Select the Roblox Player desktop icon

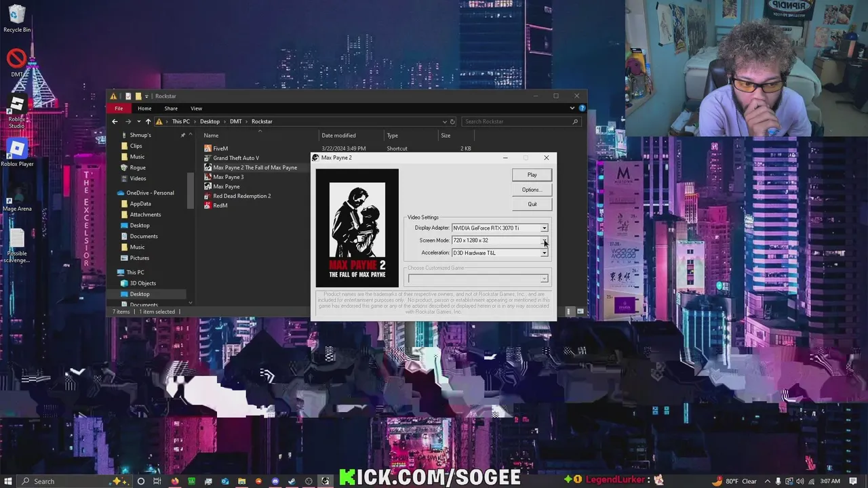tap(17, 153)
